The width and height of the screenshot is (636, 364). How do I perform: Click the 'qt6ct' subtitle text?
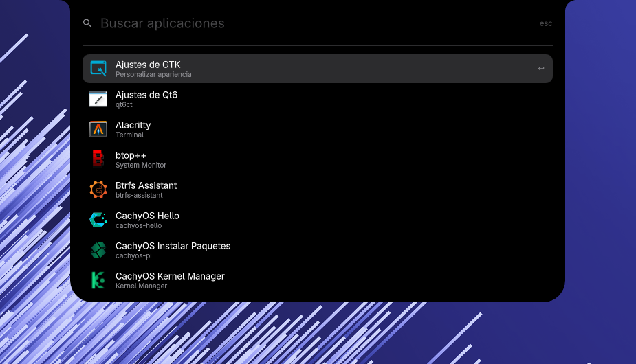(x=124, y=104)
